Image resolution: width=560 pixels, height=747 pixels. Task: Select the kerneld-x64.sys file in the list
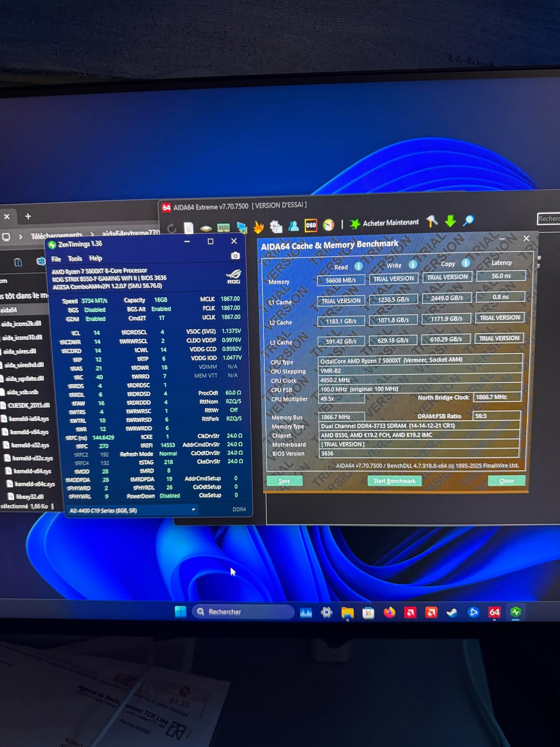click(x=32, y=471)
